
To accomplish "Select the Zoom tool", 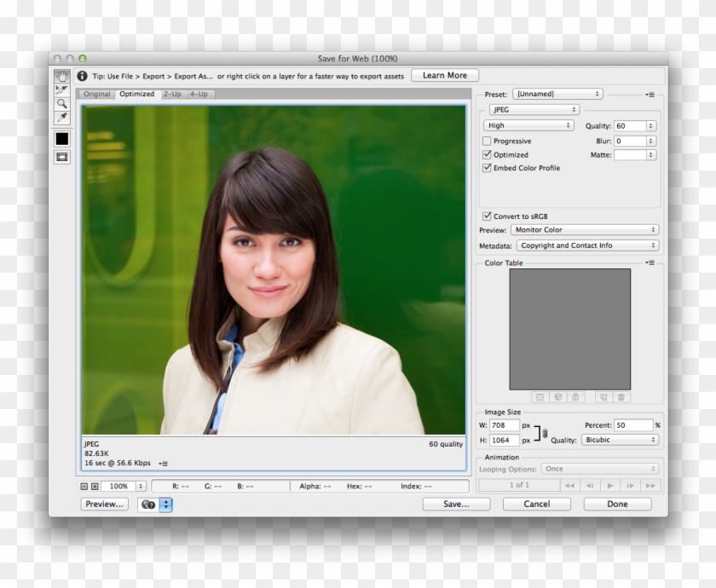I will (x=61, y=103).
